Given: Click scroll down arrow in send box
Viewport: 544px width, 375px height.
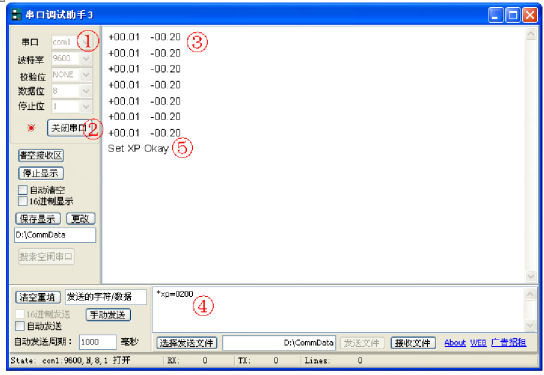Looking at the screenshot, I should click(x=530, y=325).
